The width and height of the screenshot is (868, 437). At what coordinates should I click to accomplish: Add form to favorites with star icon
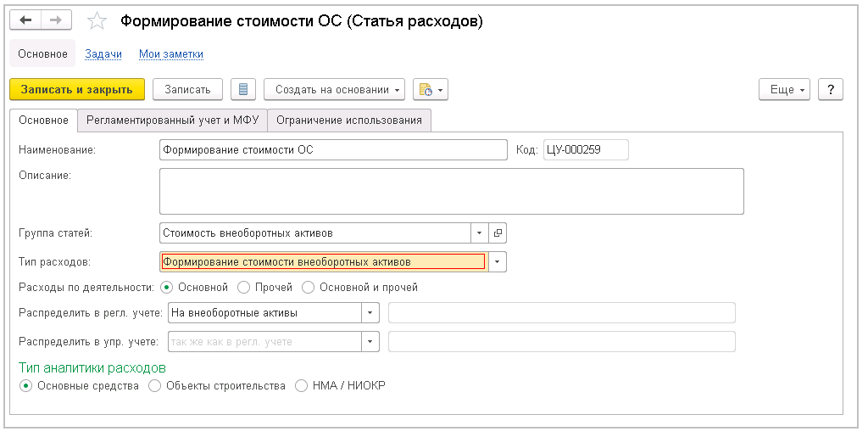(97, 22)
